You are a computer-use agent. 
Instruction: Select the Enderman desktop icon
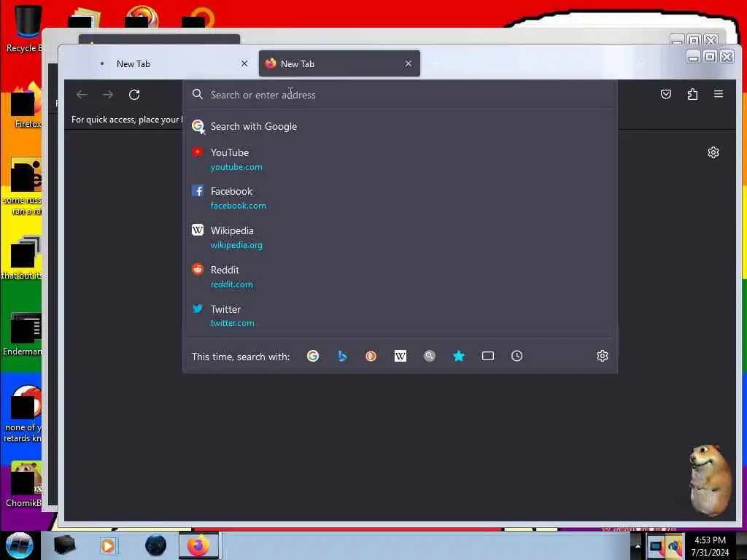pyautogui.click(x=24, y=333)
